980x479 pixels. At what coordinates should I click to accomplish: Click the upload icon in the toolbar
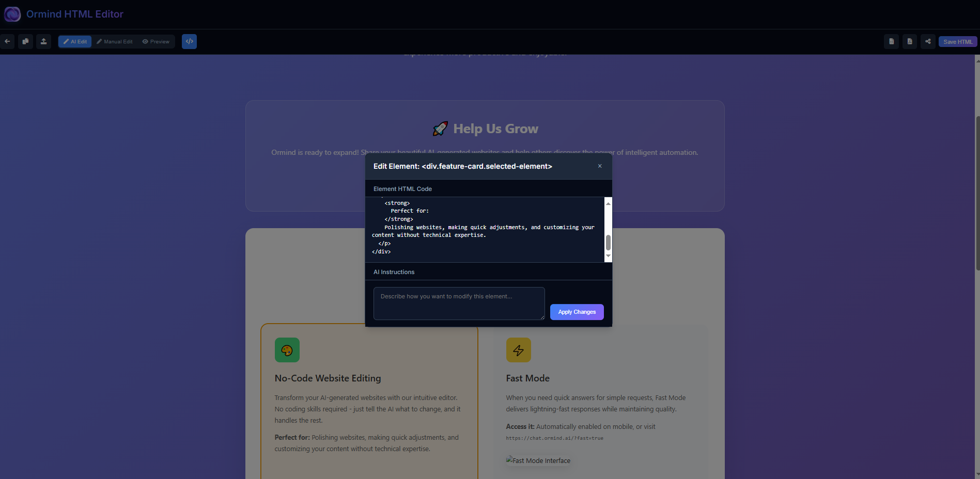pos(44,42)
